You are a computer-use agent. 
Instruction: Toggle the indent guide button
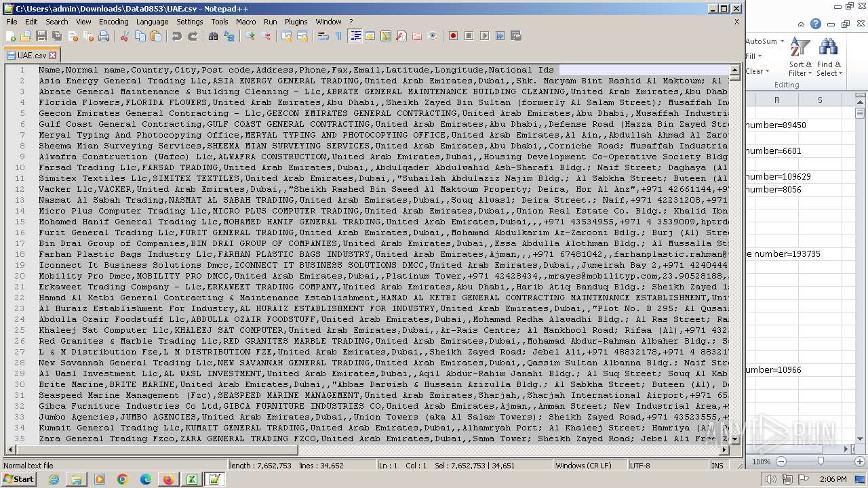[x=355, y=36]
